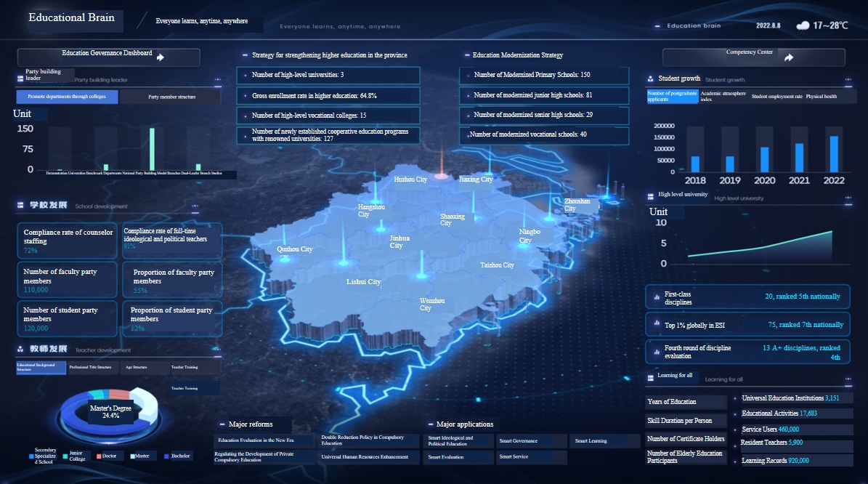
Task: Click the weather cloud icon near 17~28°C
Action: (802, 24)
